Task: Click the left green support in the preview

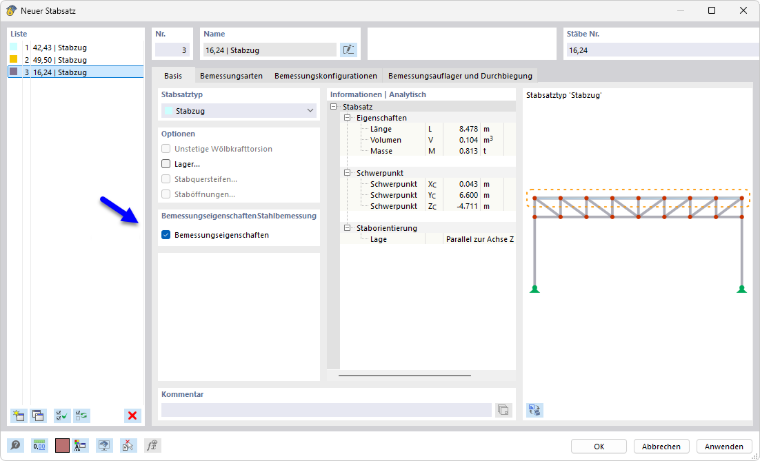Action: click(x=535, y=289)
